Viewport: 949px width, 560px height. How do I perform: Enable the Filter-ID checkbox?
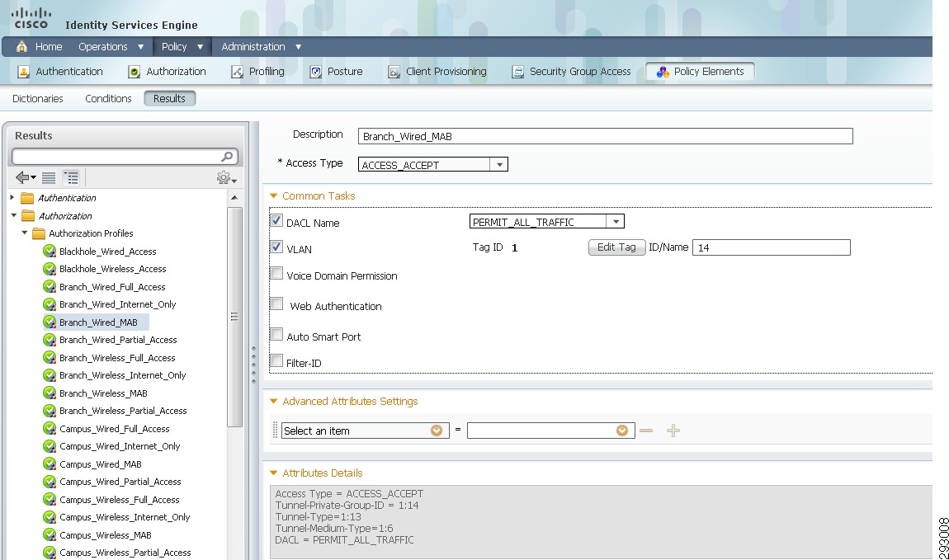click(276, 361)
